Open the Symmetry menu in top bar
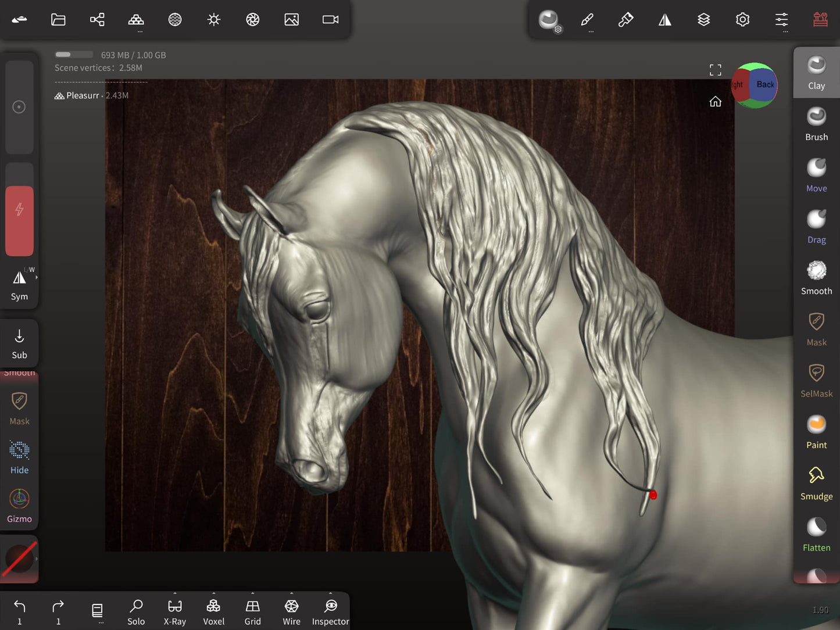 pyautogui.click(x=665, y=20)
